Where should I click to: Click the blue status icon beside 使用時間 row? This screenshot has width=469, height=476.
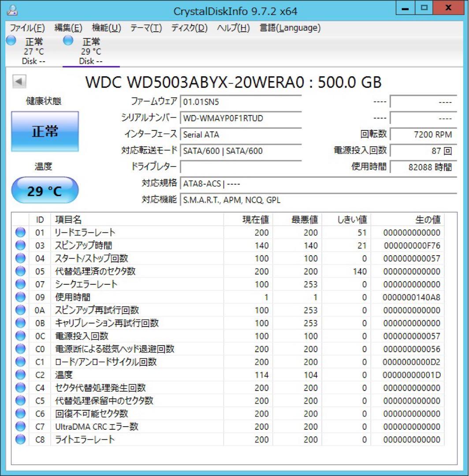(20, 297)
